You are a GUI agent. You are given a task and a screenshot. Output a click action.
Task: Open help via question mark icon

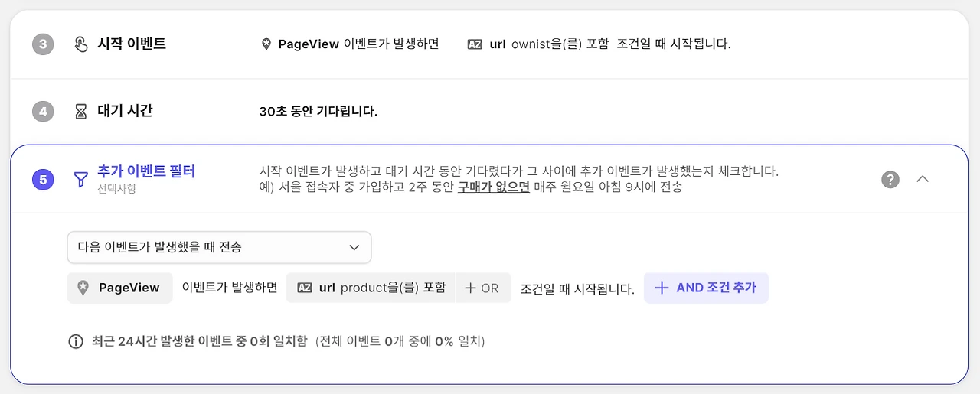tap(890, 179)
